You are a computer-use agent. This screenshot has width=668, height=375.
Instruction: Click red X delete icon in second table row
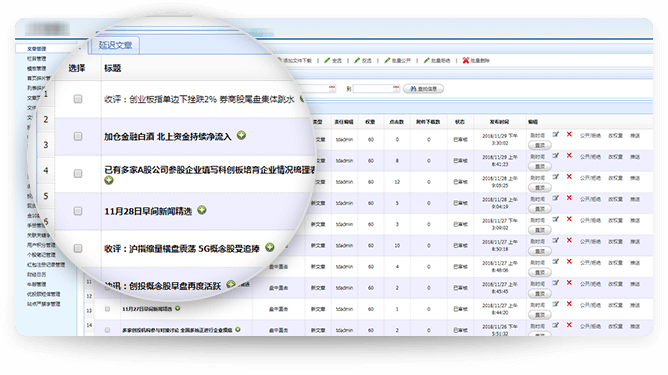[569, 156]
